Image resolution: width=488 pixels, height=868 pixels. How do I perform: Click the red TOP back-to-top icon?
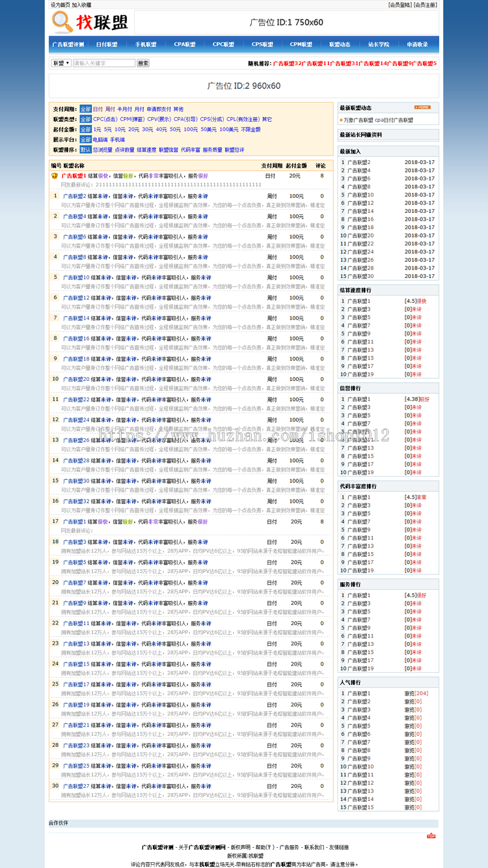click(x=431, y=835)
